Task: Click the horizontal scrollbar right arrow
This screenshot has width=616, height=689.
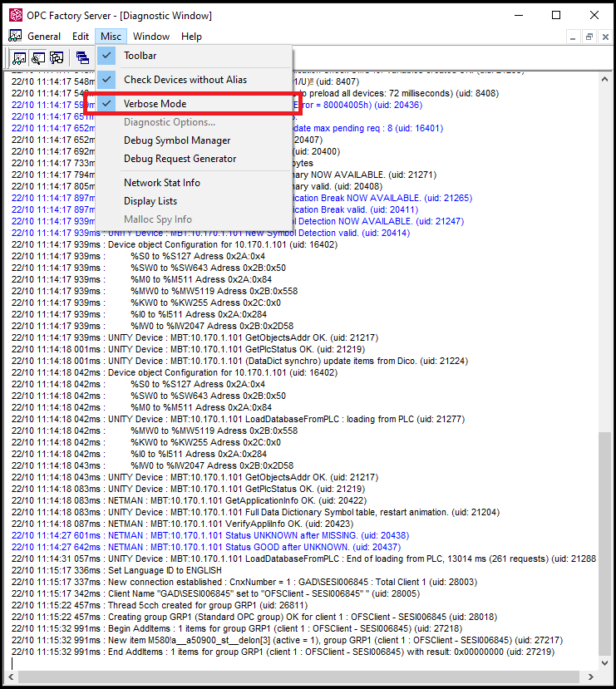Action: click(591, 677)
